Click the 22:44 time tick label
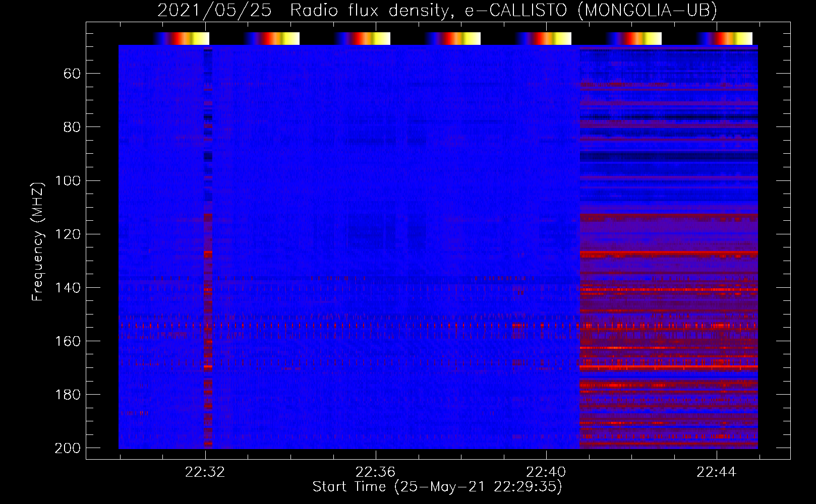The width and height of the screenshot is (816, 504). coord(717,472)
